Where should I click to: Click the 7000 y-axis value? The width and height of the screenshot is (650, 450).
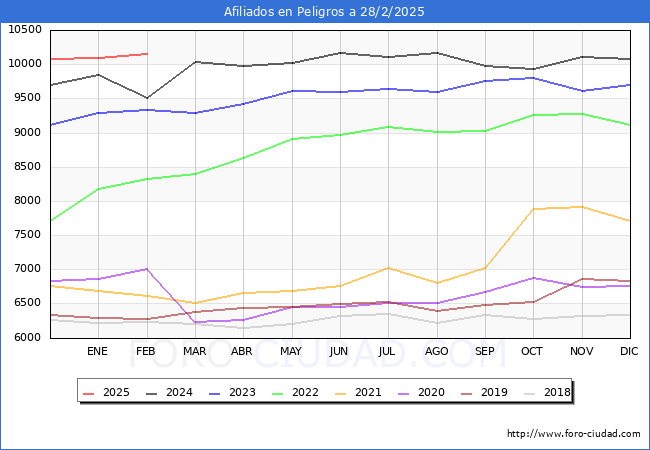pos(28,269)
